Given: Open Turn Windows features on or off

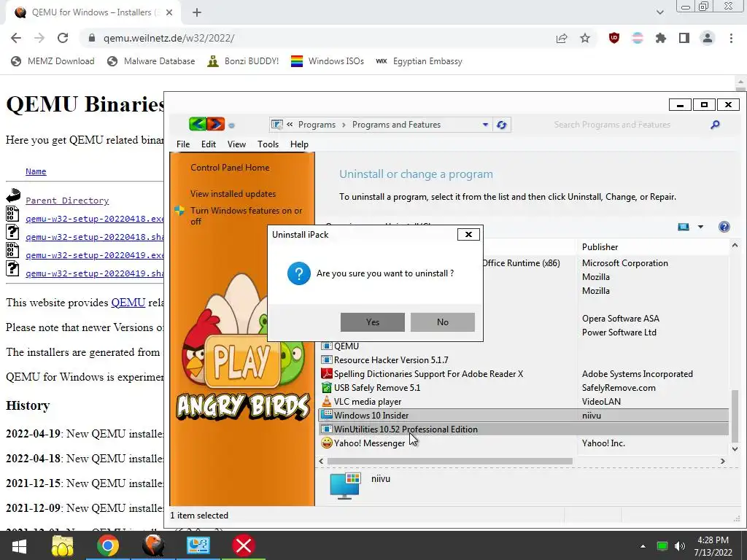Looking at the screenshot, I should click(x=247, y=216).
